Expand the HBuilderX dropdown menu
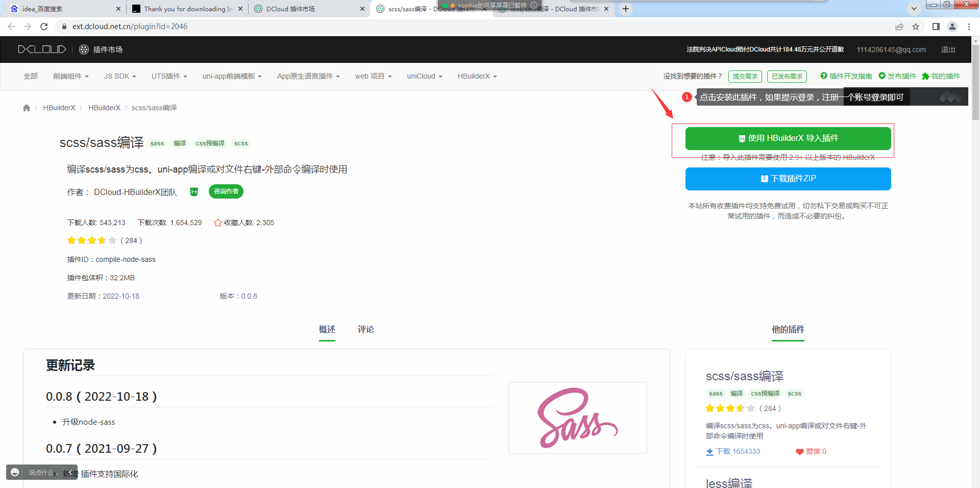This screenshot has width=980, height=488. [x=477, y=76]
